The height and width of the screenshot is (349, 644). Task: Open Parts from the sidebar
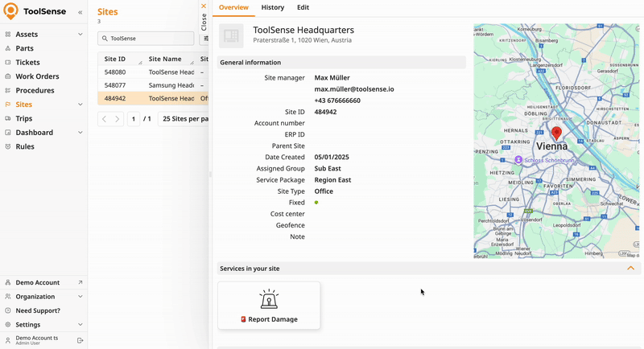[x=24, y=48]
